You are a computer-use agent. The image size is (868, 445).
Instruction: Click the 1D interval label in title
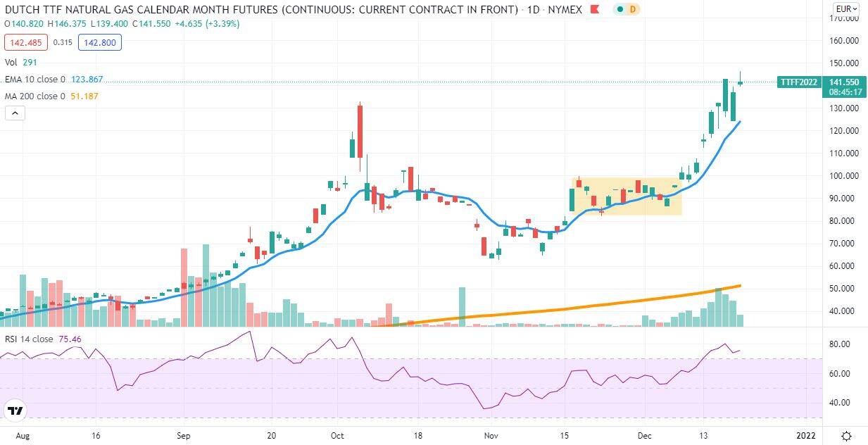(534, 9)
